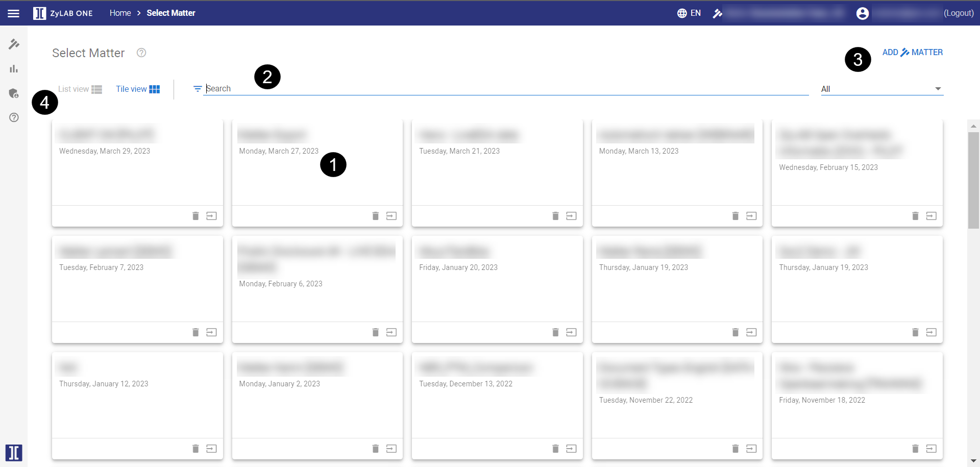Open the help question mark in sidebar
980x467 pixels.
pos(14,117)
